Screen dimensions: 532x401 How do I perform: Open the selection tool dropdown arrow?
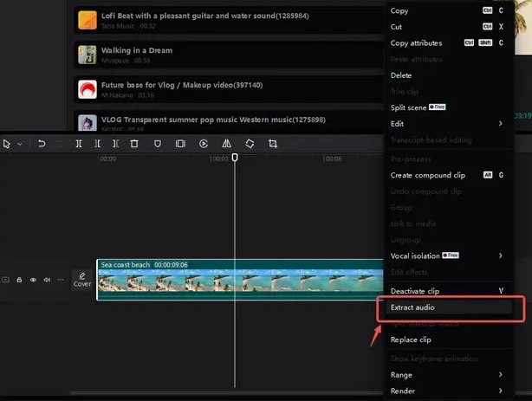coord(19,144)
